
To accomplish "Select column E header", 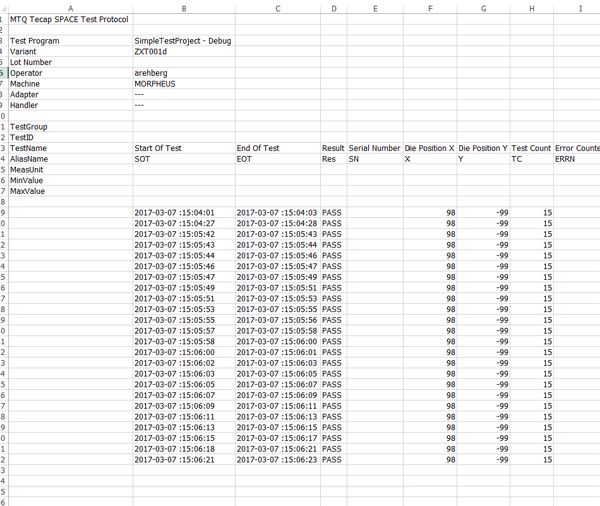I will point(374,7).
